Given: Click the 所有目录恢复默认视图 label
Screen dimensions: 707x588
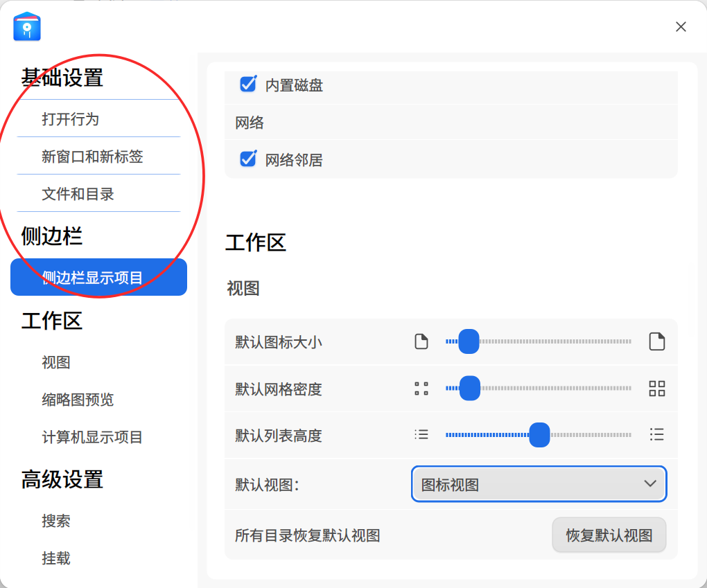Looking at the screenshot, I should click(308, 535).
